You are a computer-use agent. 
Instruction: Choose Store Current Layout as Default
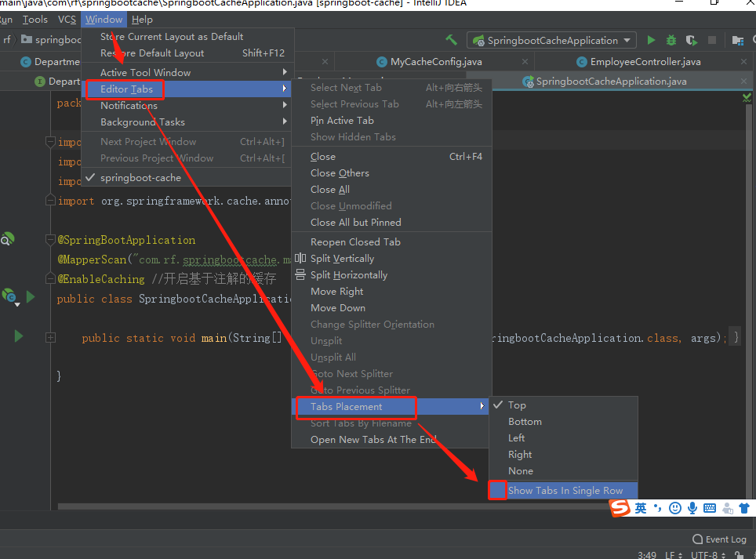click(x=186, y=37)
